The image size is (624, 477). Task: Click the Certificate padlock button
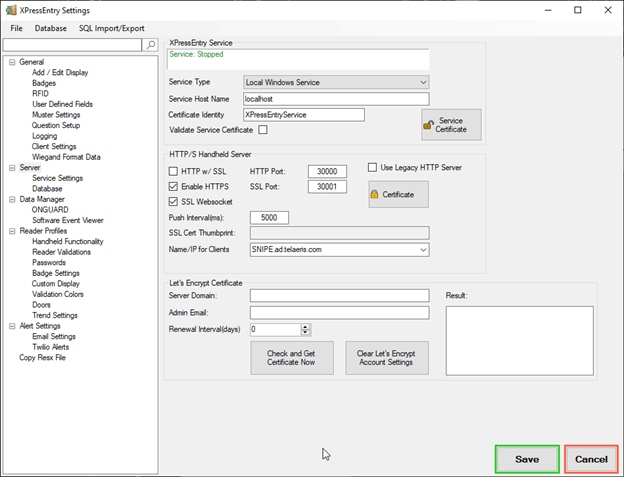click(x=398, y=194)
